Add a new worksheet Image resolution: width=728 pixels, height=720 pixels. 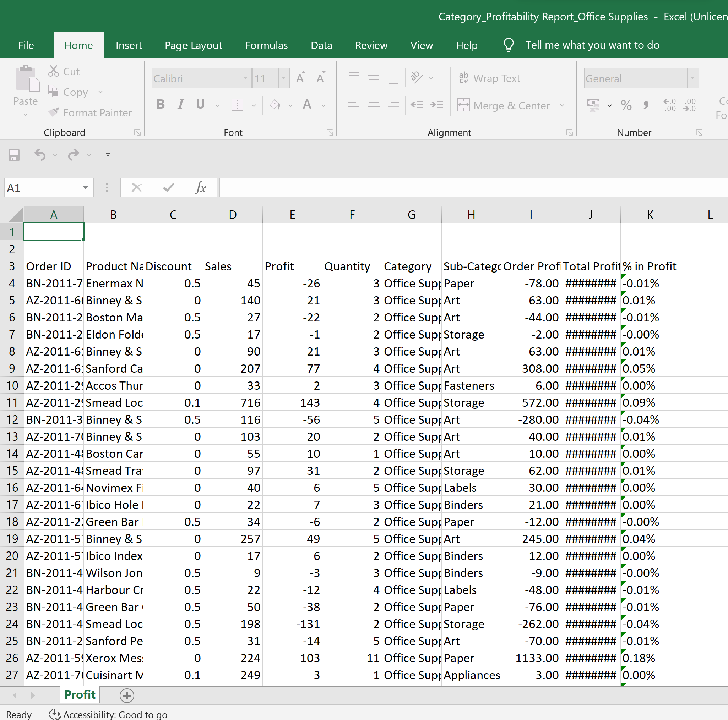[x=127, y=695]
